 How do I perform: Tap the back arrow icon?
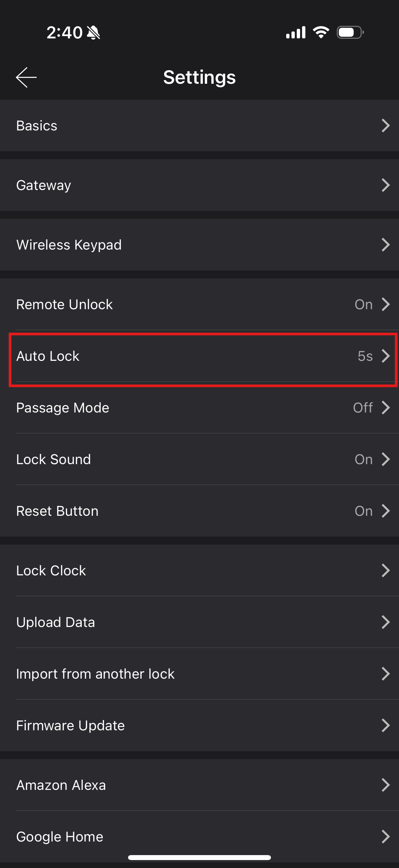[x=26, y=77]
